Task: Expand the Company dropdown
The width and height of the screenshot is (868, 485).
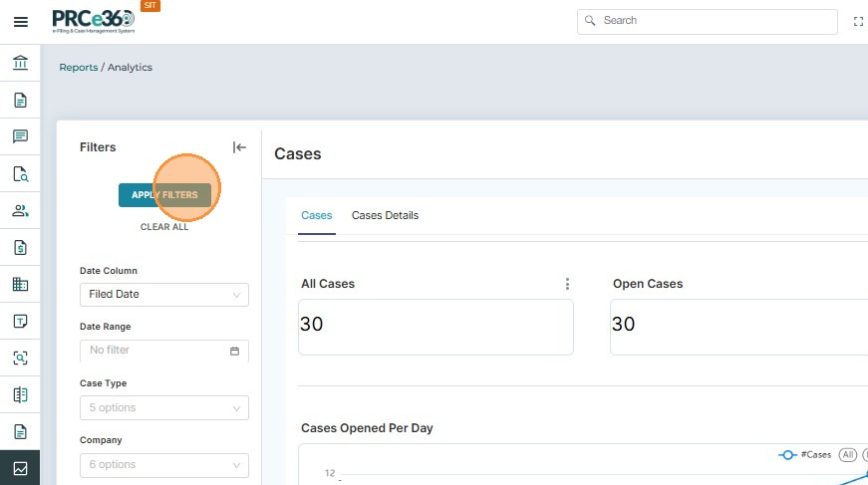Action: (x=164, y=465)
